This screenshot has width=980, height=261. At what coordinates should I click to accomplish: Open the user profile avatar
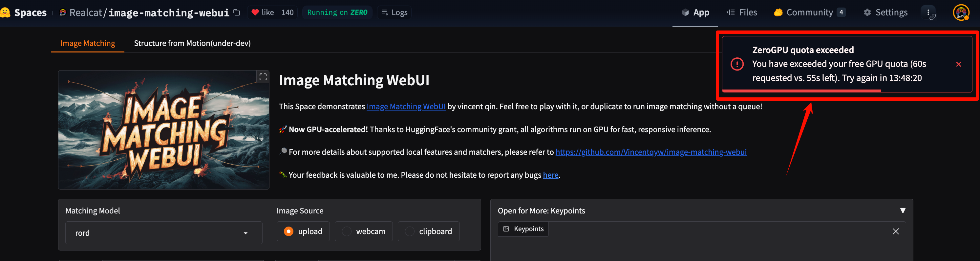(x=961, y=12)
